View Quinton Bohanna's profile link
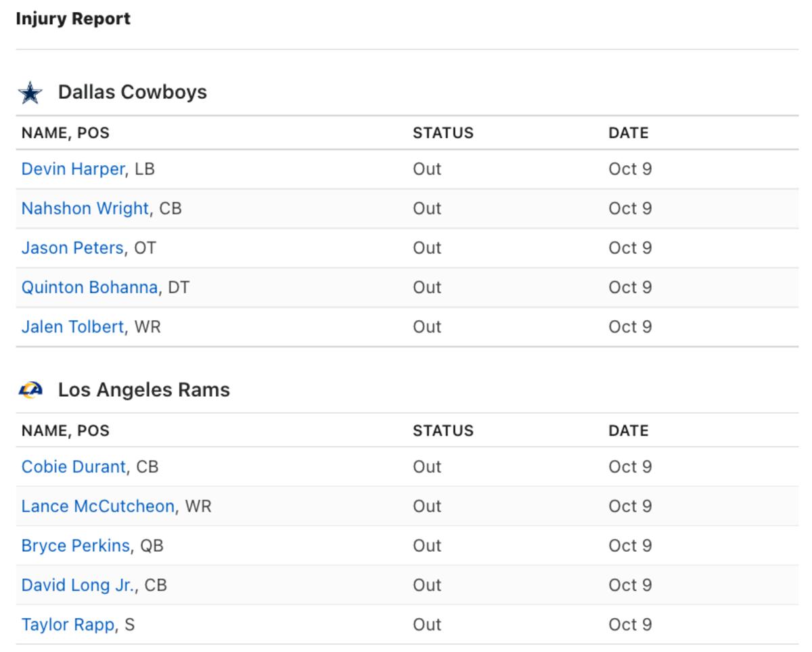 coord(89,287)
